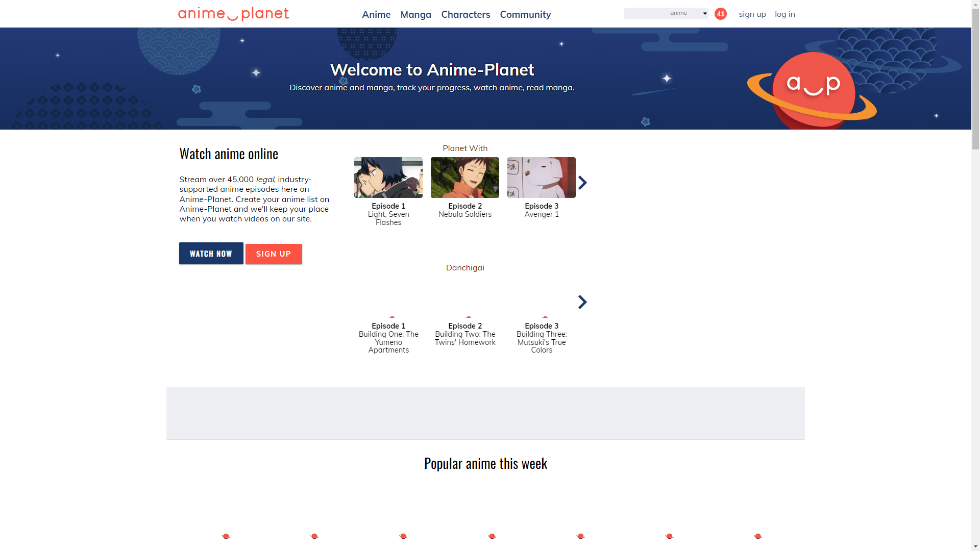980x551 pixels.
Task: Focus the site search input field
Action: [645, 13]
